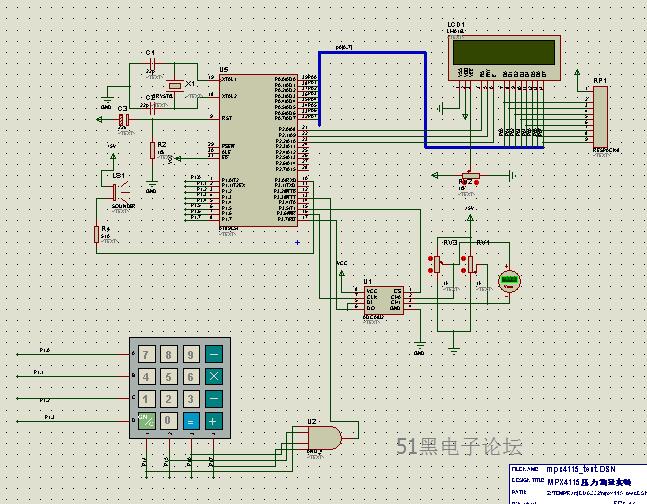Click the 'LCD1' reference label
Screen dimensions: 647x504
point(456,24)
